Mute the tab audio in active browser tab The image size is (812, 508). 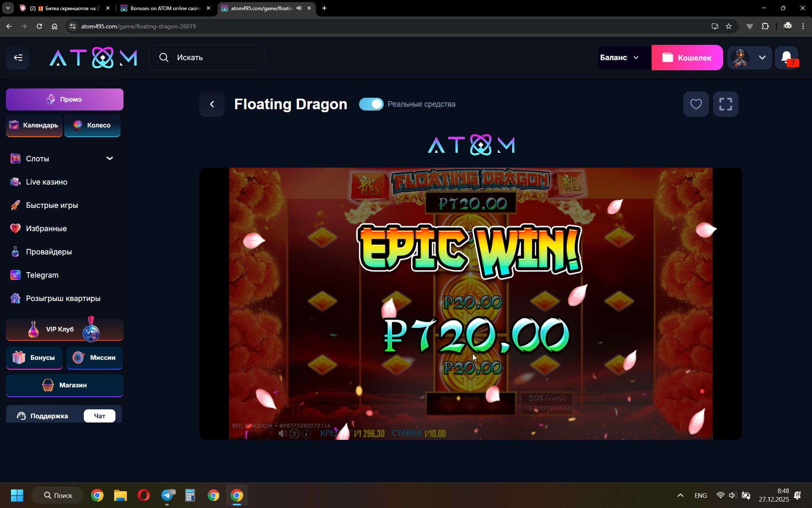(299, 8)
